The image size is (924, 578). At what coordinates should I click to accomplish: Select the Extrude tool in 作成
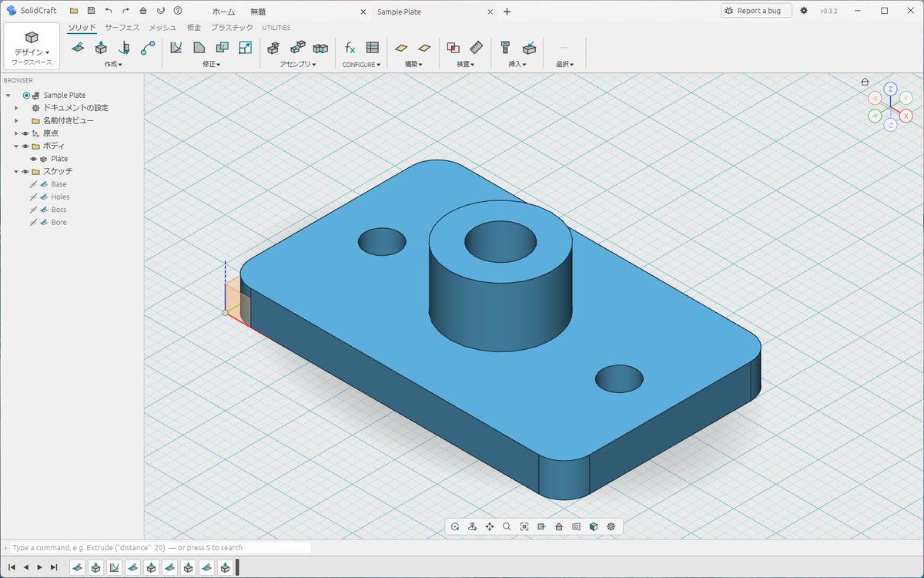click(101, 48)
